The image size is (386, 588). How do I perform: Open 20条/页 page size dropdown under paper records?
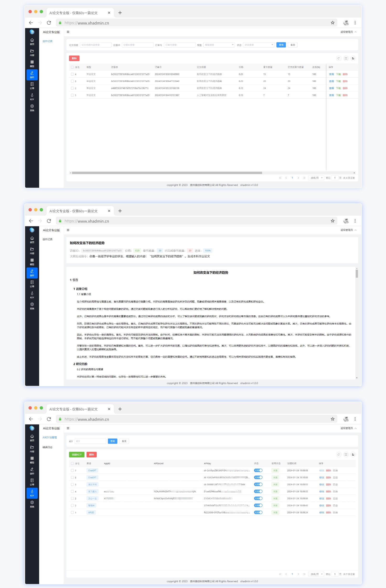tap(316, 178)
